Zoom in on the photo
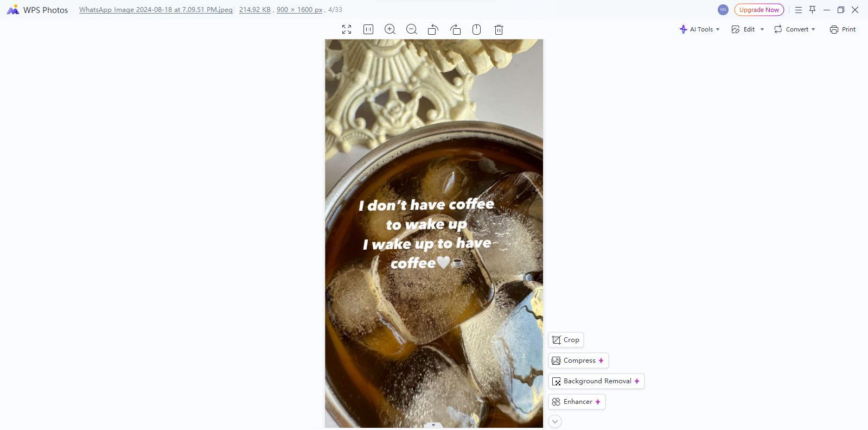Image resolution: width=868 pixels, height=430 pixels. pos(390,29)
